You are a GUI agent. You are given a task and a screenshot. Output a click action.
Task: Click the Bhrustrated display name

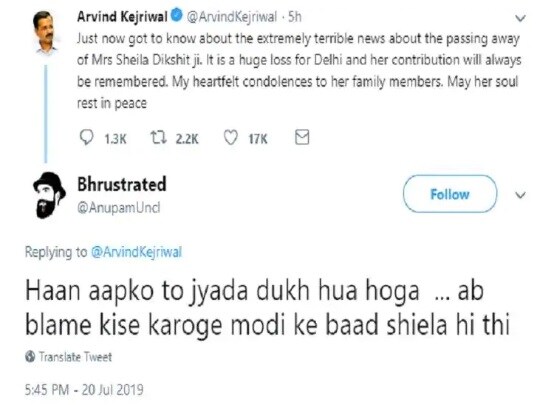(x=122, y=184)
